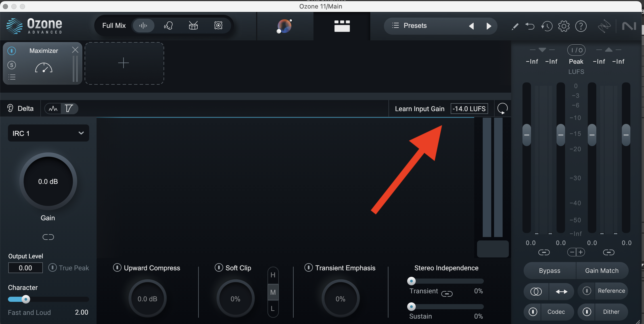Drag the Character slider toward Fast and Loud
The height and width of the screenshot is (324, 644).
pos(26,299)
